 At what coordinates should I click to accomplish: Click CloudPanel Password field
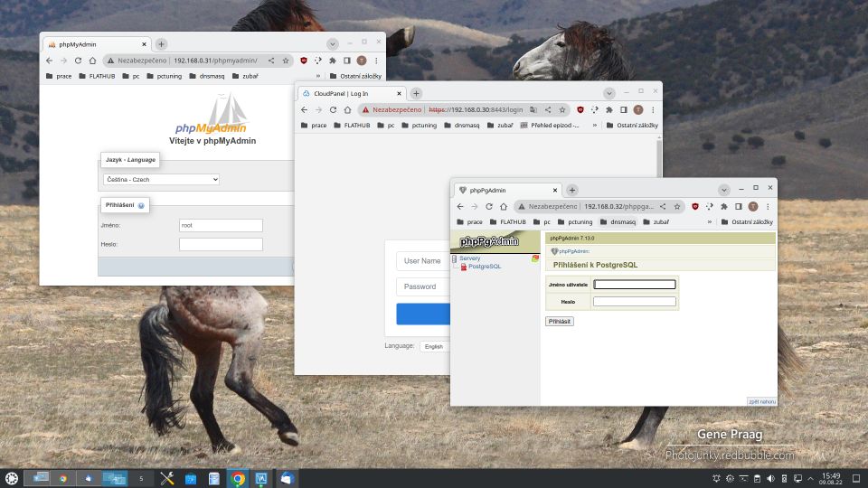pyautogui.click(x=424, y=286)
